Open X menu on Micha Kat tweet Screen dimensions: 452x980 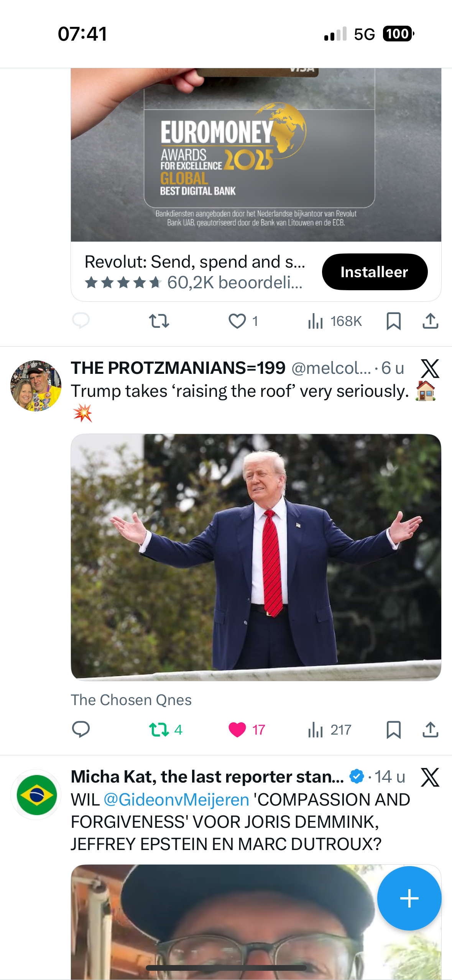point(430,777)
